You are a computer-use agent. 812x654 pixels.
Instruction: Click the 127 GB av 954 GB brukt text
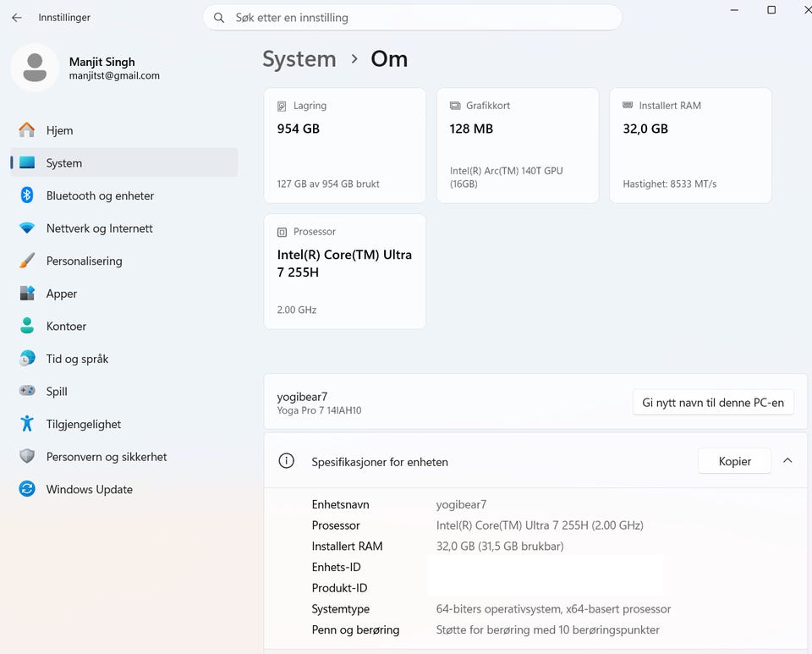[x=328, y=184]
